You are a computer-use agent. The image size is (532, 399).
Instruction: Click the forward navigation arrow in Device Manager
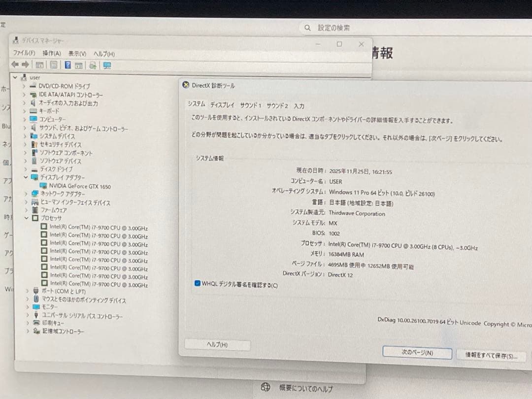[x=25, y=65]
